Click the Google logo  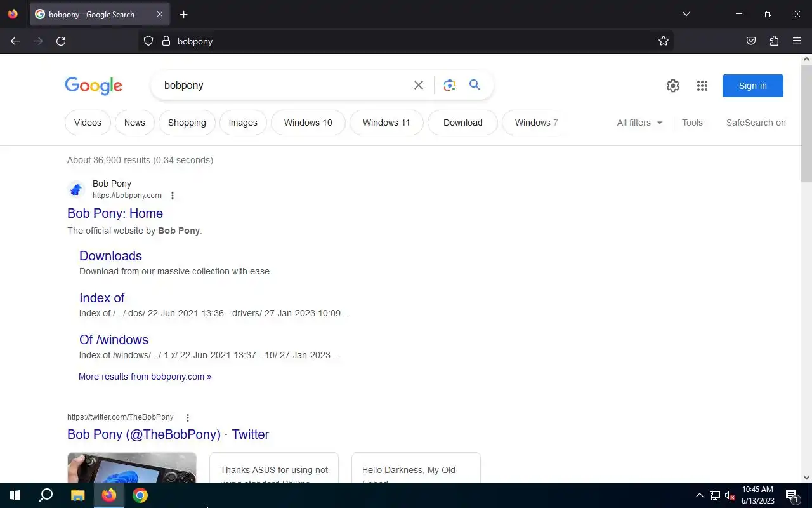click(x=93, y=86)
